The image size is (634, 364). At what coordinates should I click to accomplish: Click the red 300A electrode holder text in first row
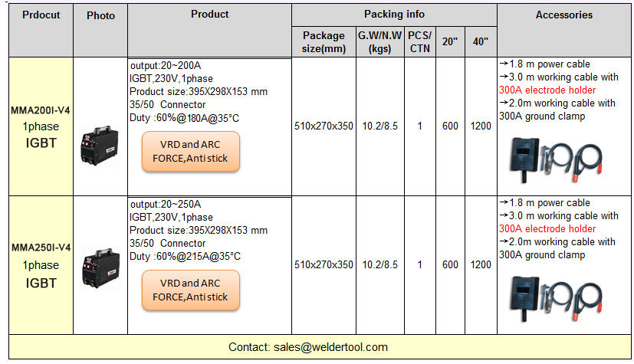coord(547,90)
